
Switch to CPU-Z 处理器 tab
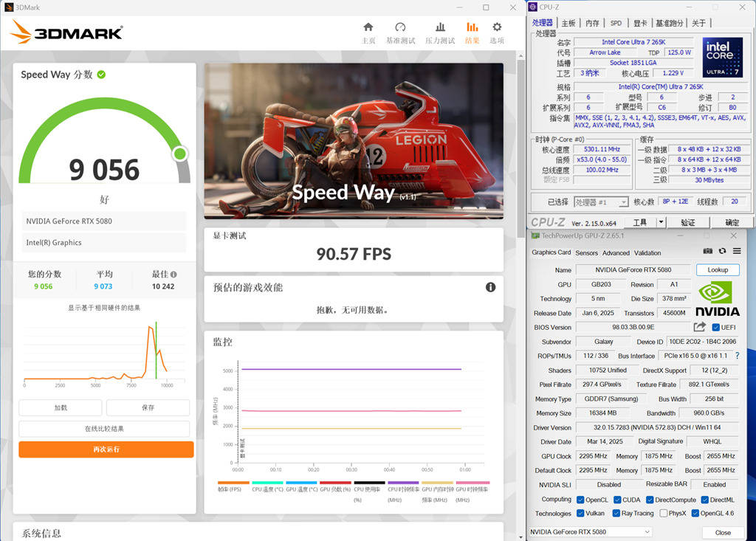click(x=543, y=23)
